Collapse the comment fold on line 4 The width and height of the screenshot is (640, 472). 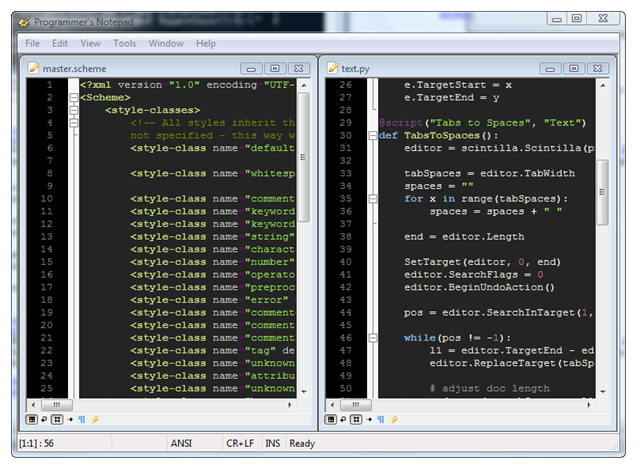73,123
